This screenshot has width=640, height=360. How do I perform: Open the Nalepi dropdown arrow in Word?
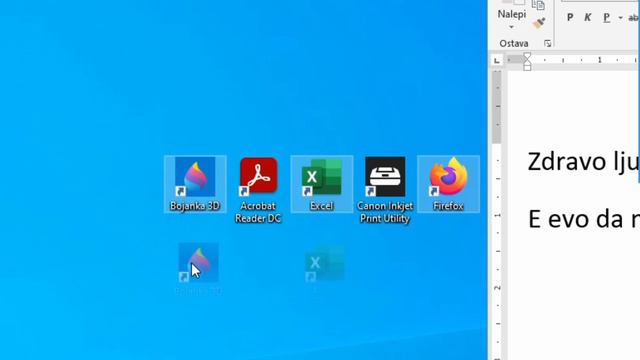tap(511, 27)
